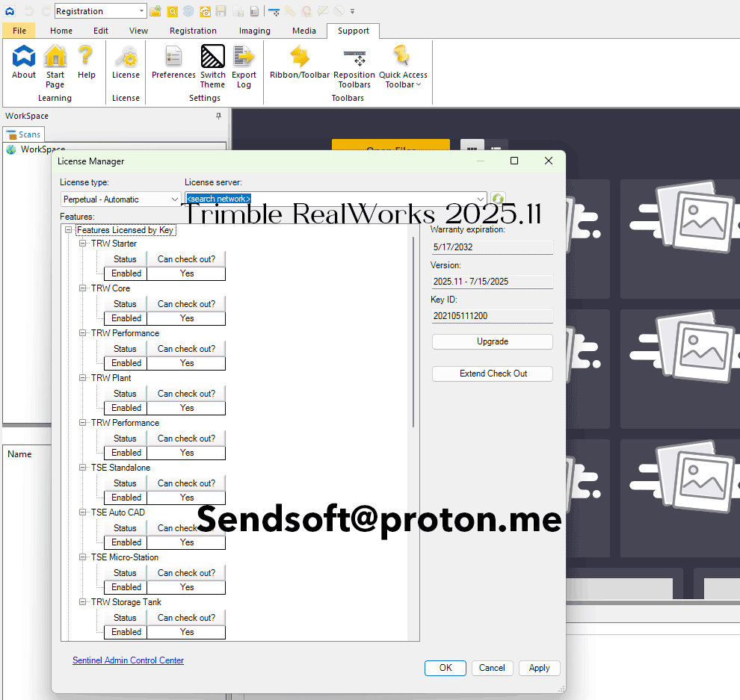Select the Scans tab in WorkSpace

(24, 134)
